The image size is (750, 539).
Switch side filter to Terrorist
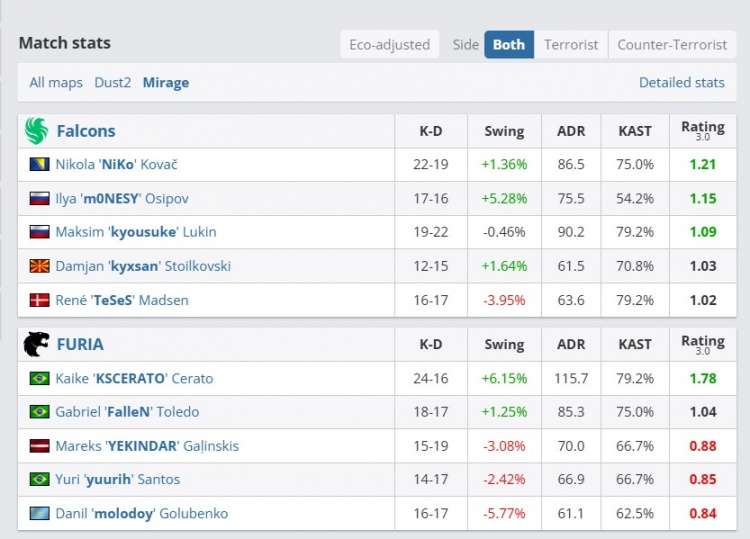571,45
